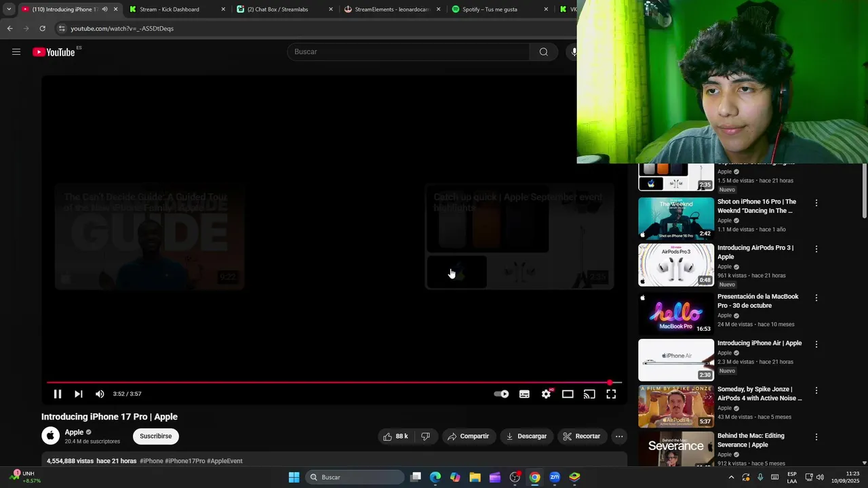This screenshot has height=488, width=868.
Task: Open the MacBook Pro hello thumbnail
Action: 676,314
